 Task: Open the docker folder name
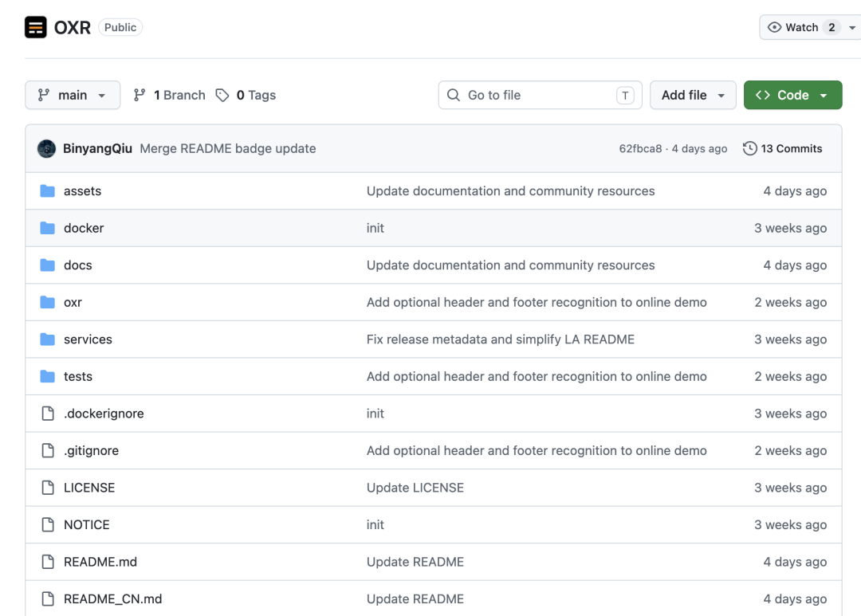click(x=84, y=228)
